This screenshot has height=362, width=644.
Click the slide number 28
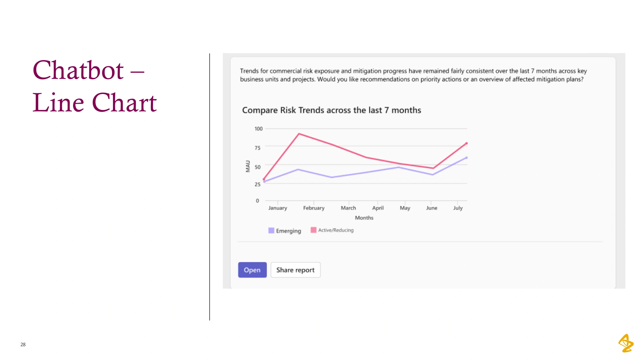[23, 344]
